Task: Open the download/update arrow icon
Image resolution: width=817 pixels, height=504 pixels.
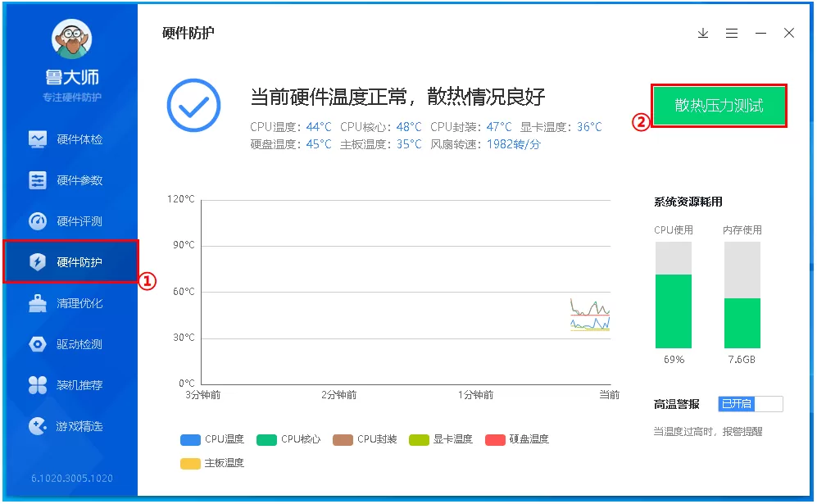Action: pyautogui.click(x=703, y=34)
